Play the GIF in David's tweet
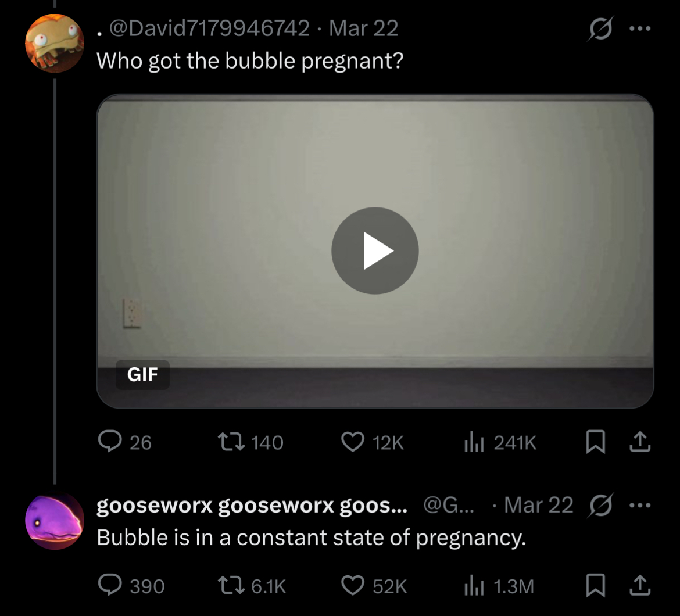The height and width of the screenshot is (616, 680). pyautogui.click(x=375, y=250)
